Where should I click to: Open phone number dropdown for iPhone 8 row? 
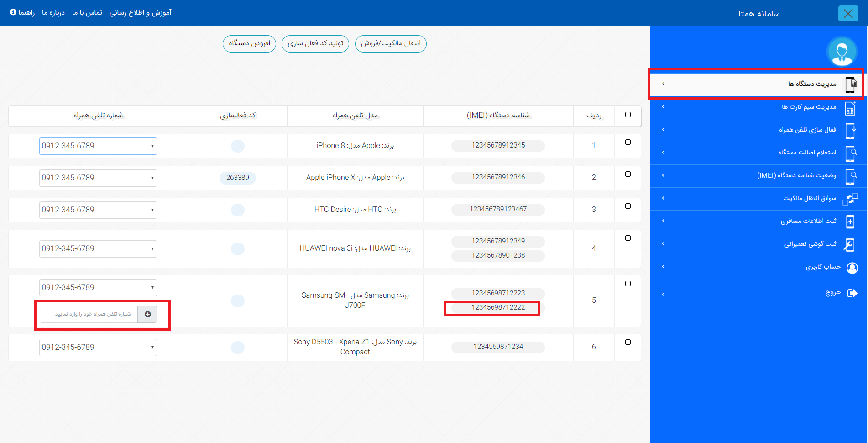click(98, 146)
